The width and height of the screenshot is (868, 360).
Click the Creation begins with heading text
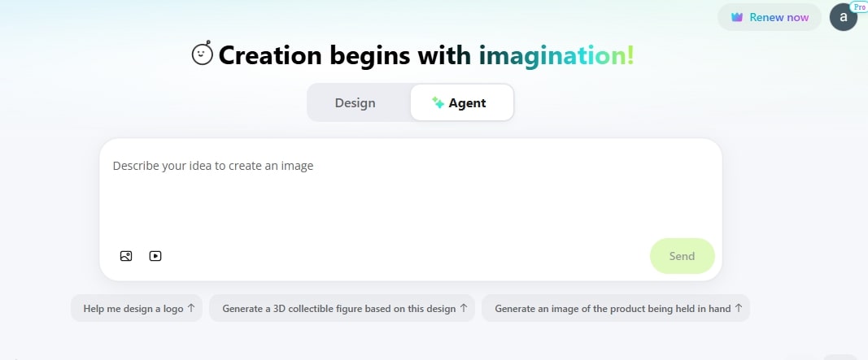pos(344,55)
